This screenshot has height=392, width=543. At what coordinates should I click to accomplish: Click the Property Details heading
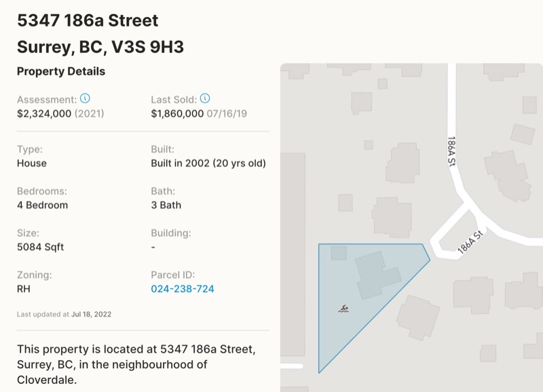coord(61,71)
